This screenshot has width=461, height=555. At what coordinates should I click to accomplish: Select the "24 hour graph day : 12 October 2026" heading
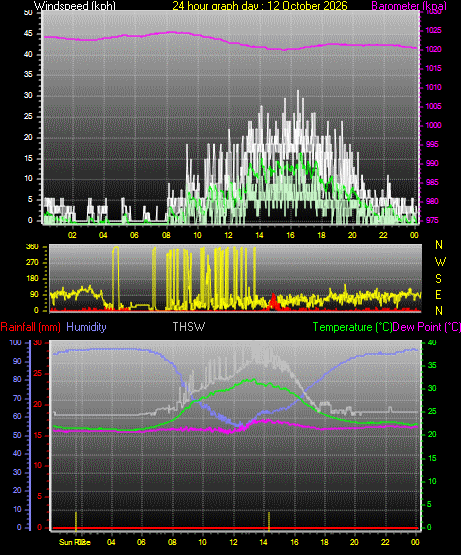coord(260,6)
